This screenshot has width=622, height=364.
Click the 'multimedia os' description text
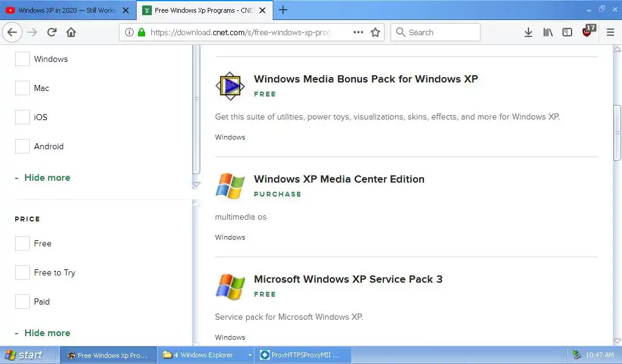click(x=241, y=217)
